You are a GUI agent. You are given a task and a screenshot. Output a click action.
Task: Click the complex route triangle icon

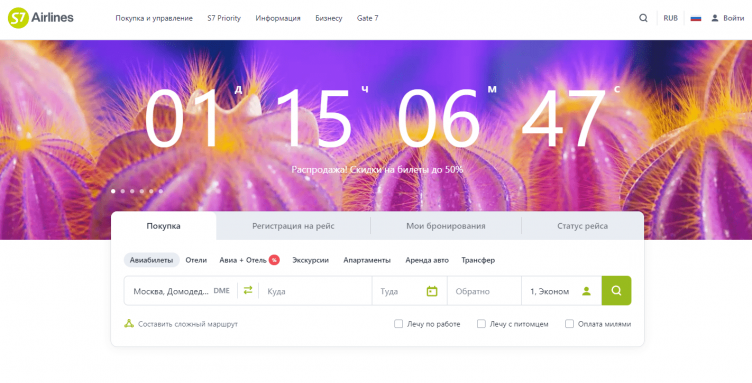(129, 324)
